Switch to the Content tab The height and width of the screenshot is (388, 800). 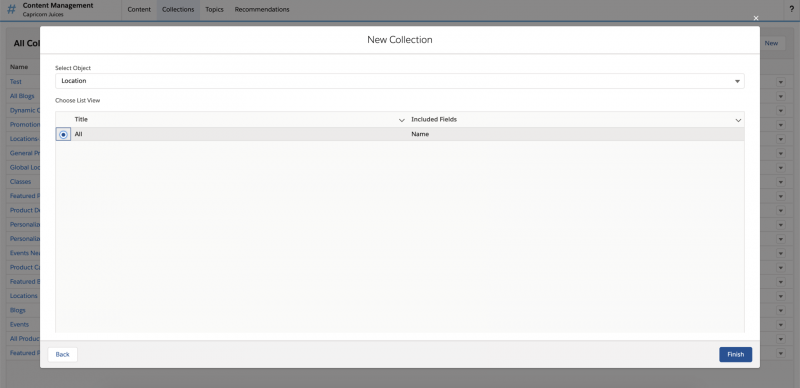(139, 9)
